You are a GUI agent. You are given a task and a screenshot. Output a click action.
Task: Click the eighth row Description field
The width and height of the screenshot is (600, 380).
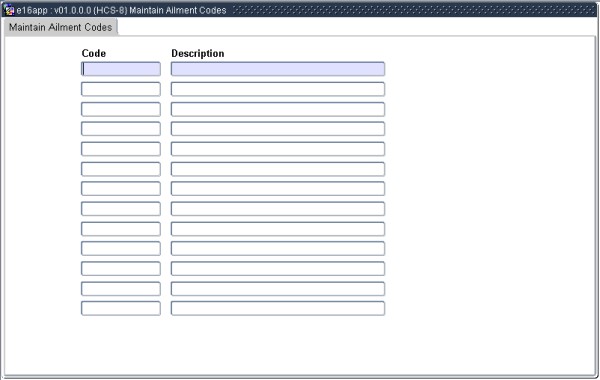tap(278, 209)
